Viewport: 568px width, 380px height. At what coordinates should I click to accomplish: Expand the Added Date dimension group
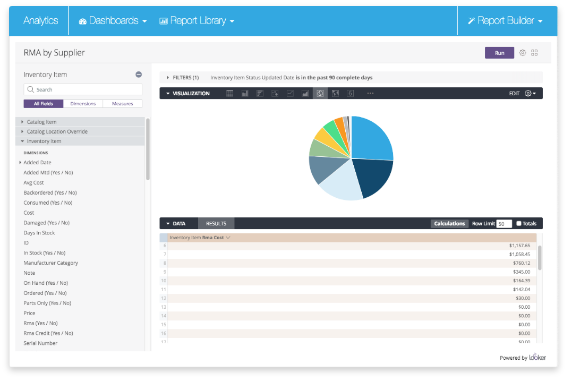[20, 163]
